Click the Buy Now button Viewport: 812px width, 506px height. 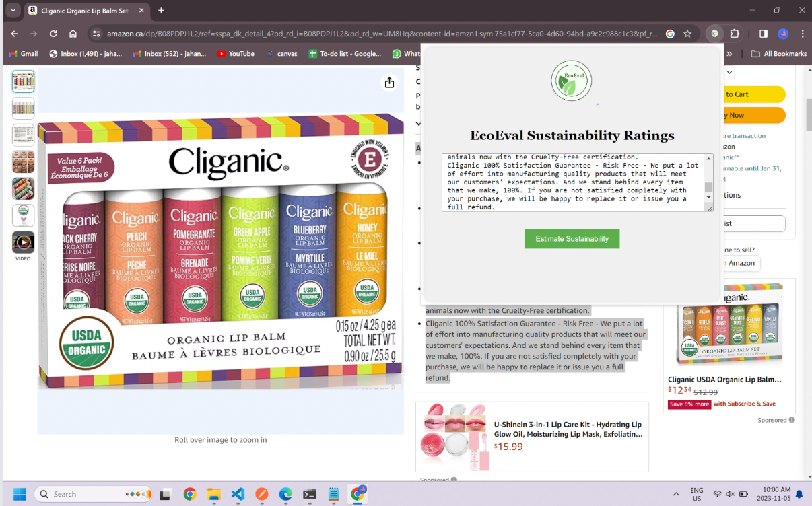pos(755,115)
